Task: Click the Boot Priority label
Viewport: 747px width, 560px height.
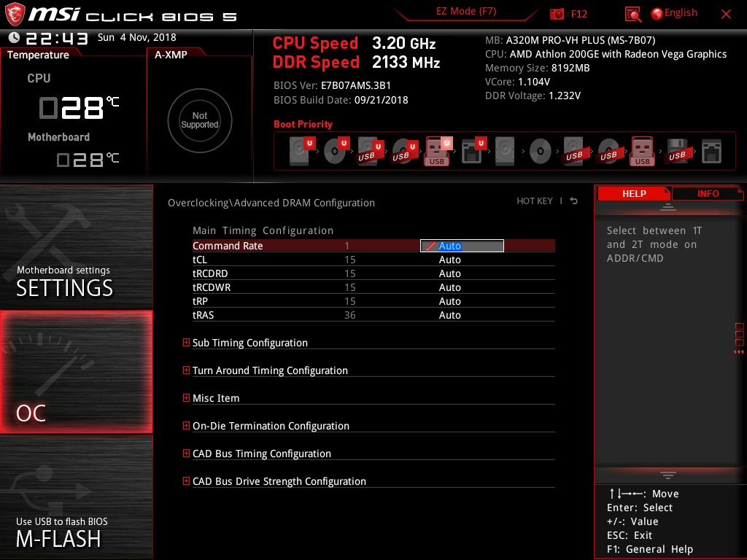Action: click(303, 124)
